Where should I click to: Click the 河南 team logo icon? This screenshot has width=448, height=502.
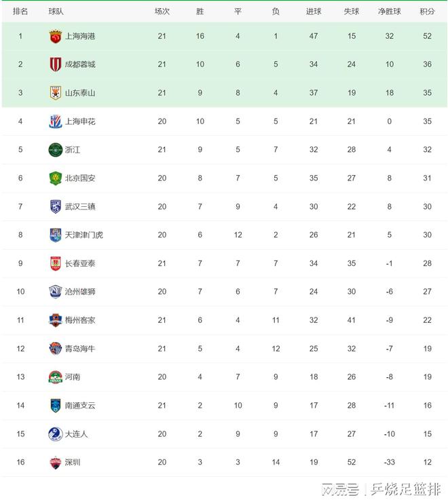pyautogui.click(x=55, y=377)
